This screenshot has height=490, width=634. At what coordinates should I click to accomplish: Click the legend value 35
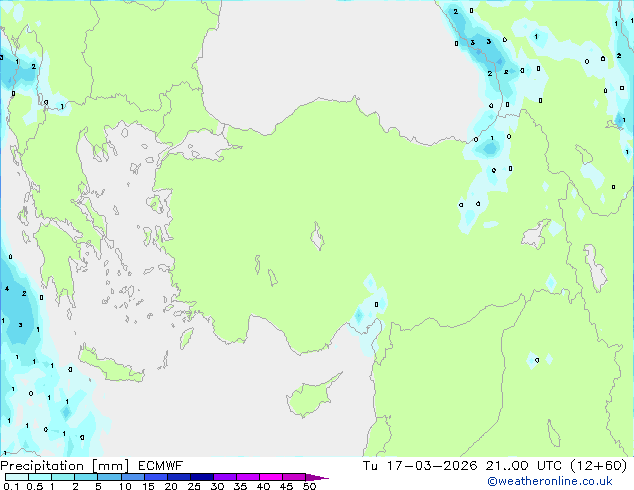pos(240,486)
